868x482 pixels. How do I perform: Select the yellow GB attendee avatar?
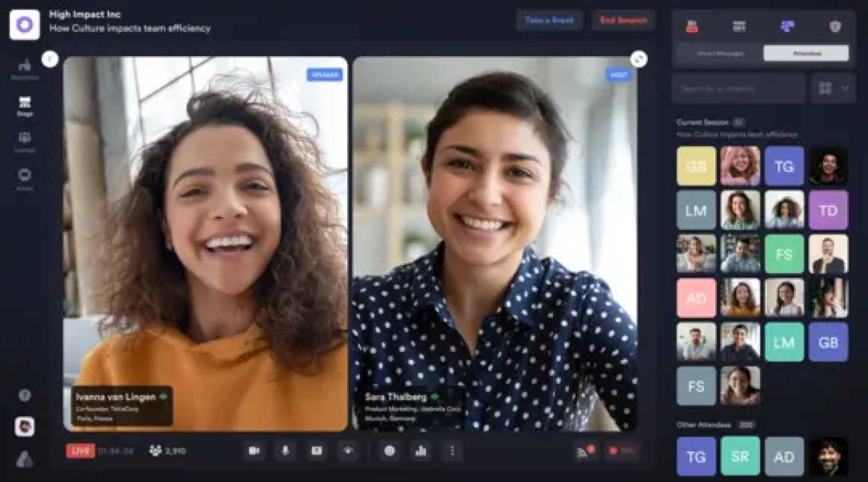(x=696, y=166)
